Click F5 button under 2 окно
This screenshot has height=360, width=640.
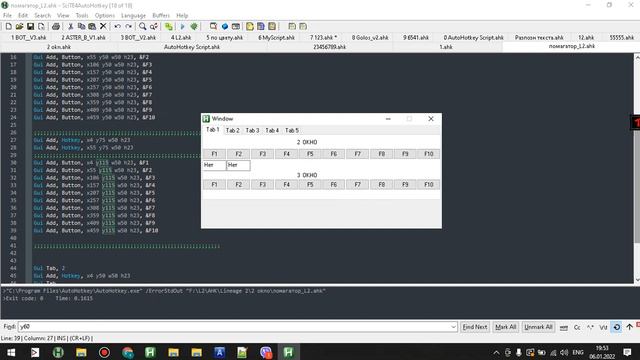pyautogui.click(x=310, y=154)
